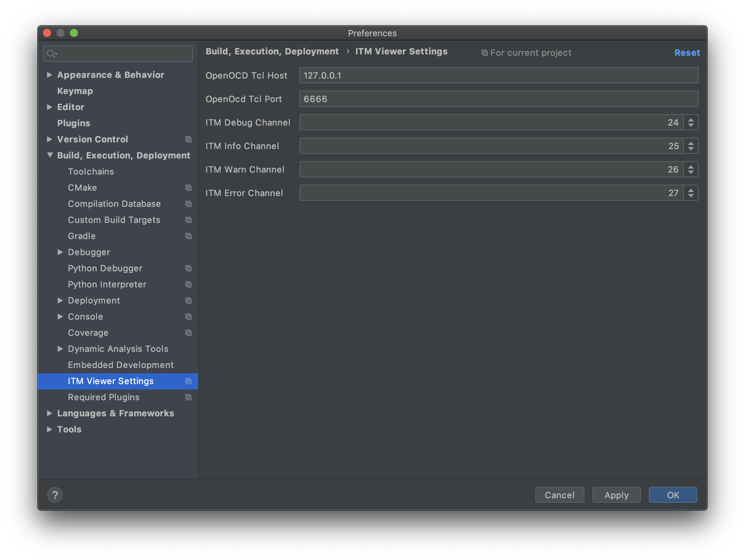Expand the Appearance & Behavior section
Screen dimensions: 745x560
[x=49, y=75]
